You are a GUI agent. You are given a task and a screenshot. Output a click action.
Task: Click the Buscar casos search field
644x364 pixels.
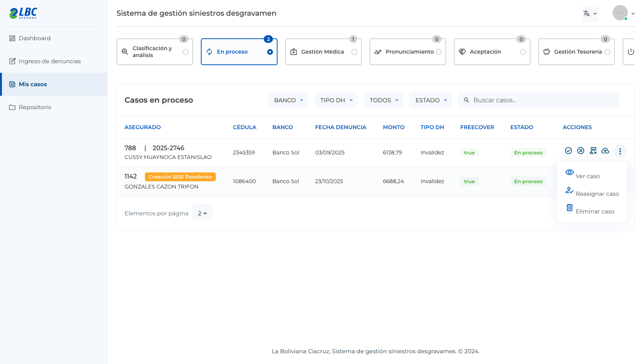[x=538, y=100]
